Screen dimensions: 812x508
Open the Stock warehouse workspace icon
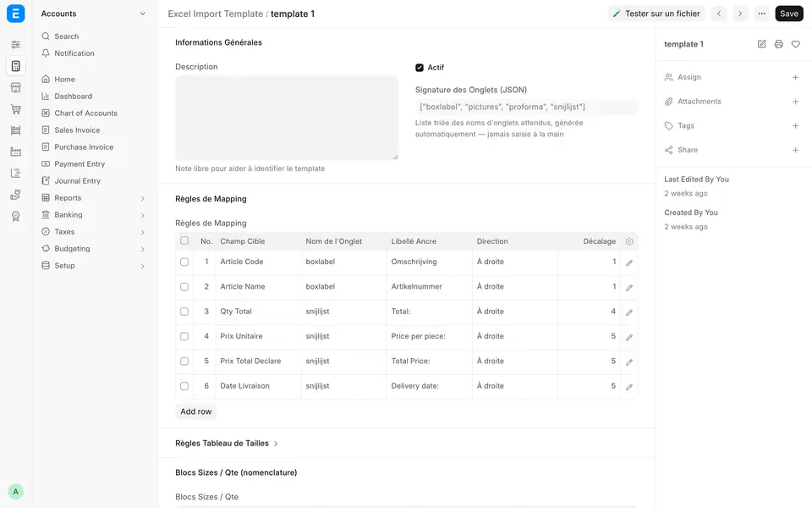pyautogui.click(x=15, y=130)
